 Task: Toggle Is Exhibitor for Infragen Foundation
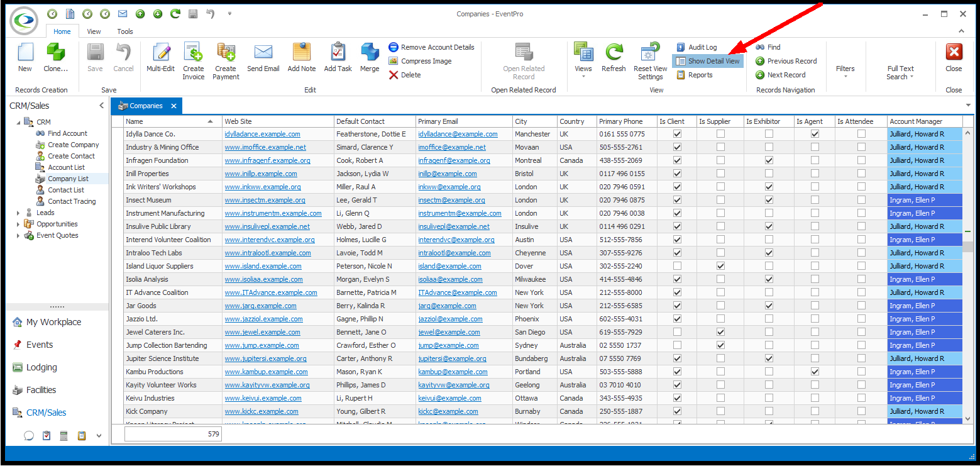[769, 160]
